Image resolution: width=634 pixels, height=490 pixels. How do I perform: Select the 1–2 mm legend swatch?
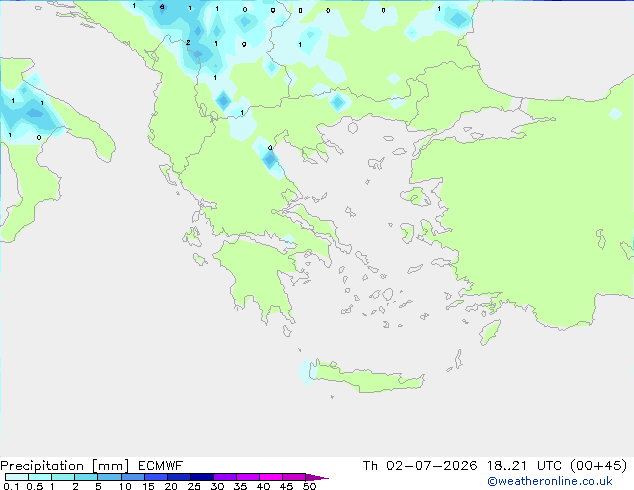pyautogui.click(x=63, y=477)
